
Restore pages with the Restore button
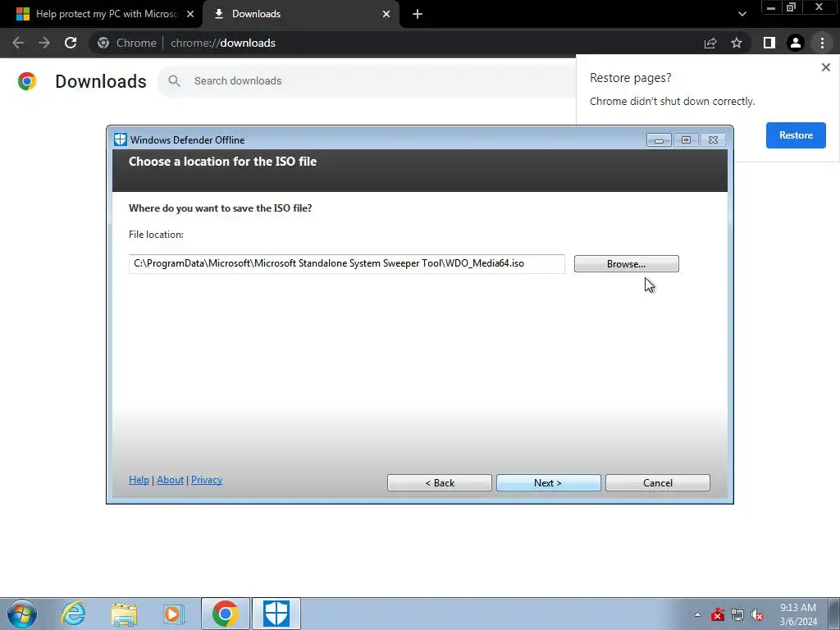tap(796, 135)
